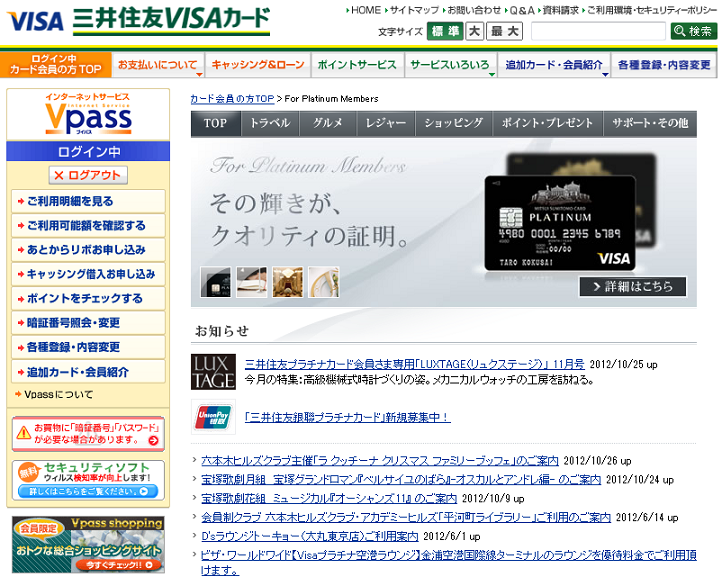Open the キャッシング&ローン nav item

pos(258,65)
